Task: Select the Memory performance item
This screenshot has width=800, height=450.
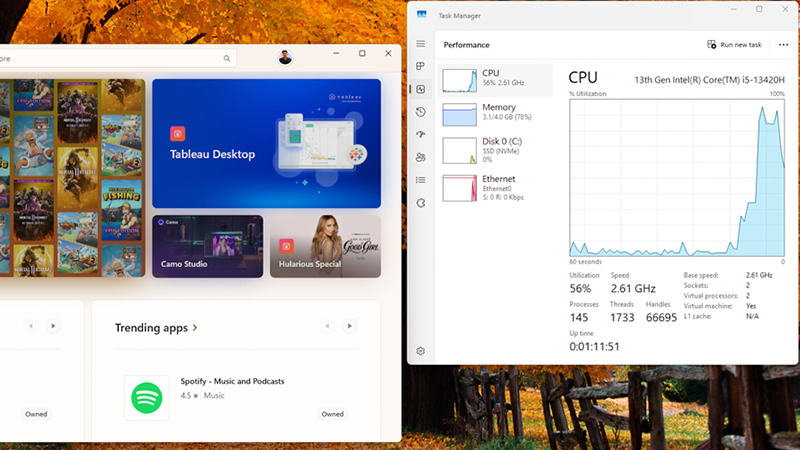Action: [495, 114]
